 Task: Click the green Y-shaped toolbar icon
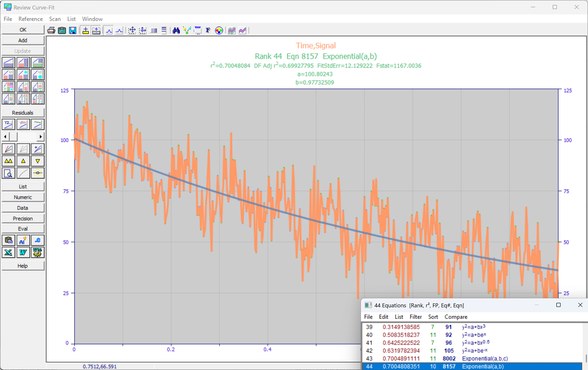point(187,30)
